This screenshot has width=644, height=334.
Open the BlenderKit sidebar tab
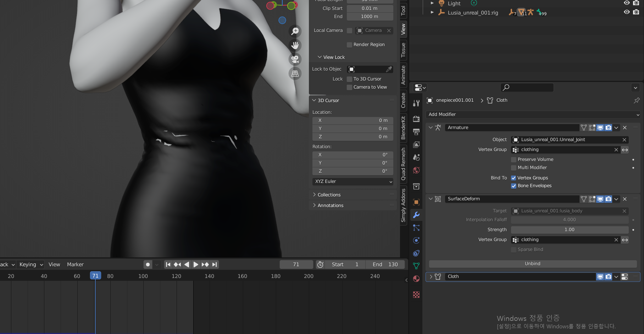coord(404,128)
